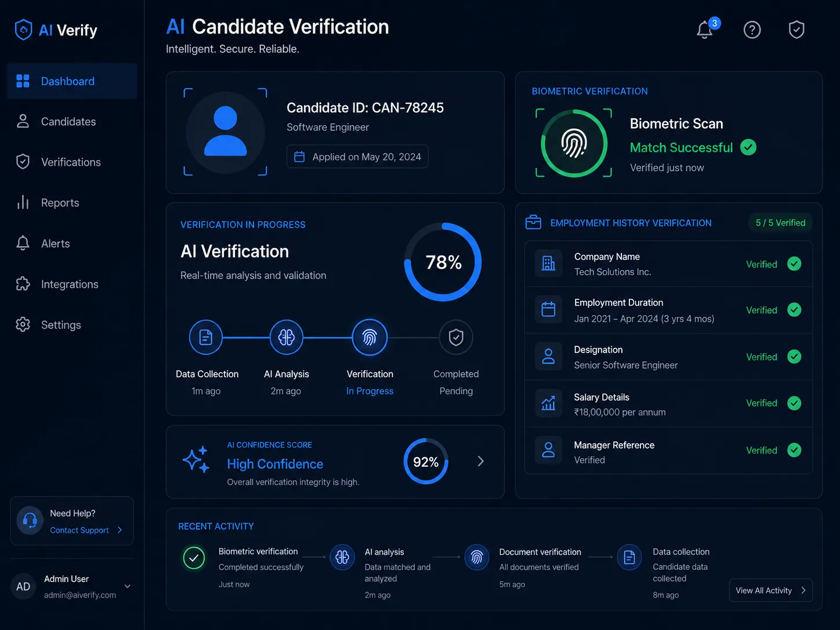Expand the AI Confidence Score chevron

pyautogui.click(x=480, y=461)
